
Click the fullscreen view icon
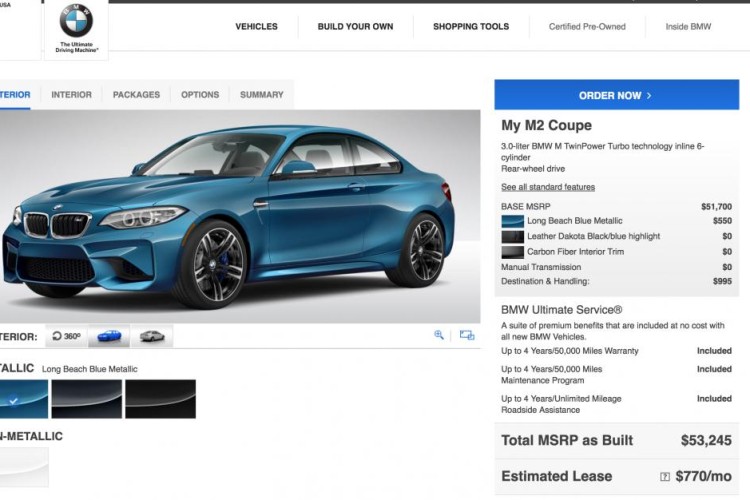tap(467, 335)
